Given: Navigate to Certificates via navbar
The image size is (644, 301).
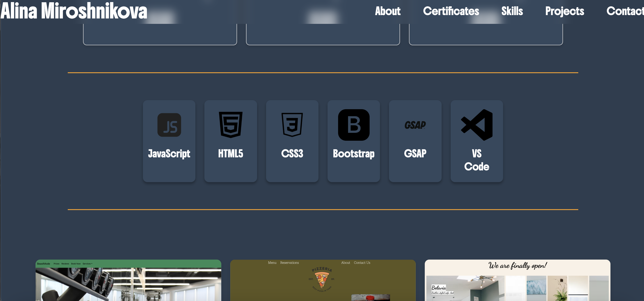Looking at the screenshot, I should (x=451, y=11).
